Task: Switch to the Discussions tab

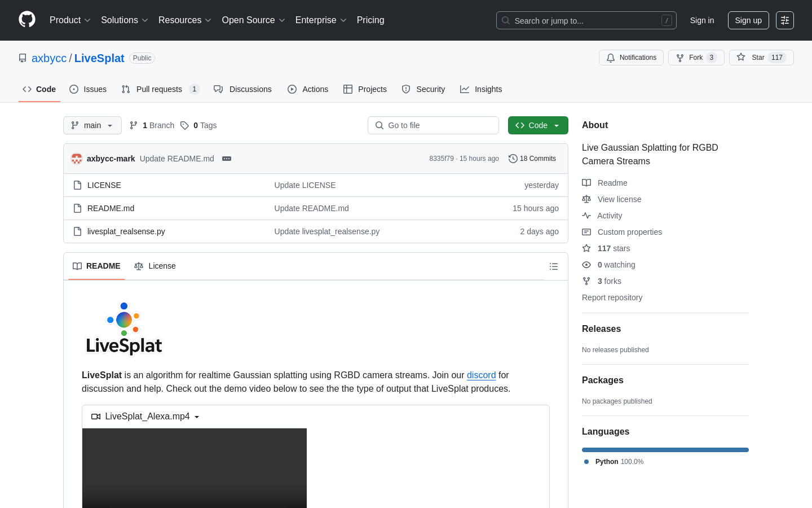Action: tap(242, 89)
